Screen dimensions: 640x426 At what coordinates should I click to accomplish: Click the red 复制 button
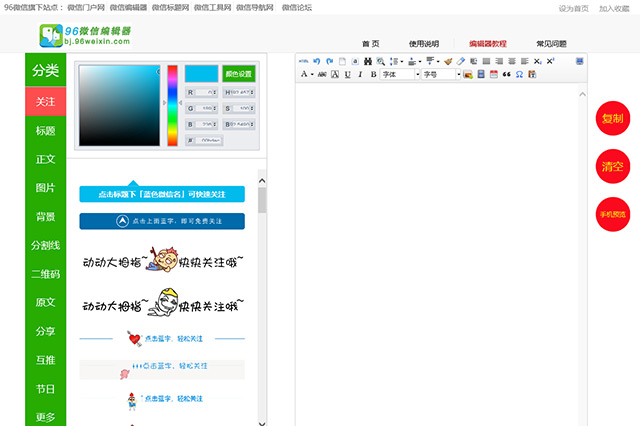pos(613,118)
